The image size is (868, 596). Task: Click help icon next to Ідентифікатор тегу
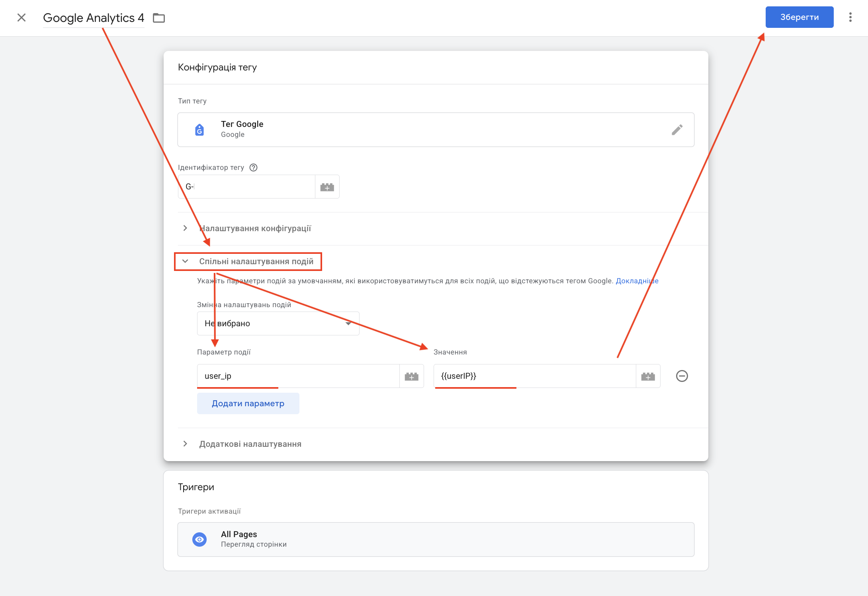tap(253, 168)
